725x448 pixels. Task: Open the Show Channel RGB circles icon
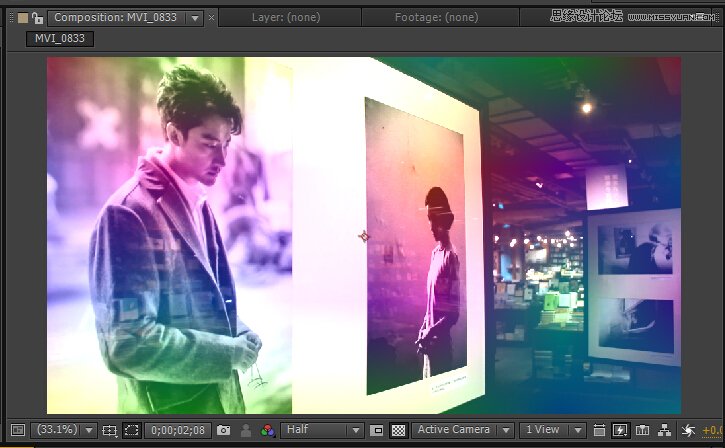point(267,430)
